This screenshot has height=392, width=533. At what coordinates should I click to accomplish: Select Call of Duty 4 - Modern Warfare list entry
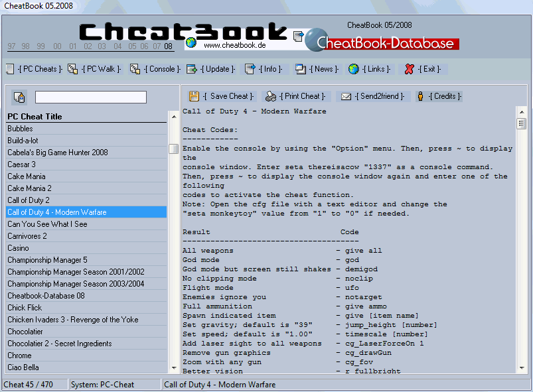[87, 212]
